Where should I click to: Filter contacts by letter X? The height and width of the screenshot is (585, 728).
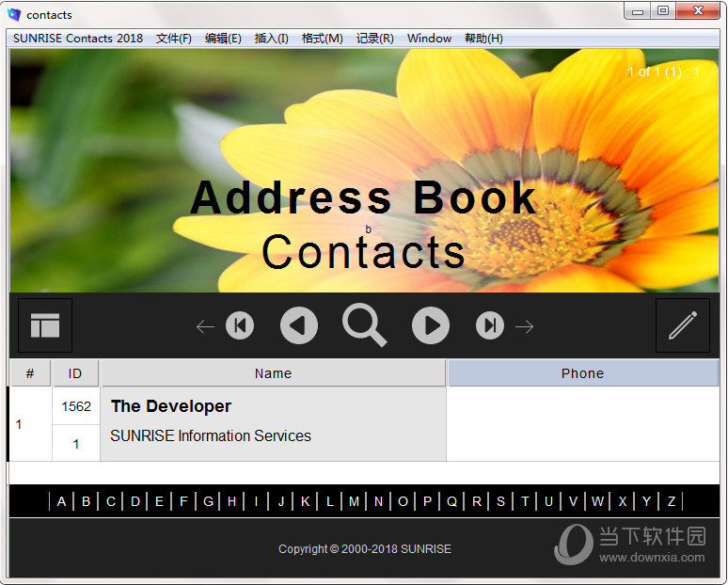pyautogui.click(x=622, y=501)
